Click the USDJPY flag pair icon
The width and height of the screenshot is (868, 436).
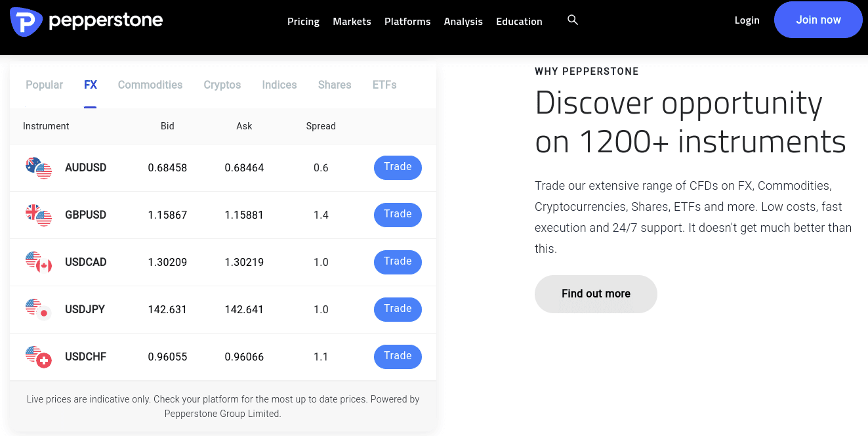tap(39, 309)
